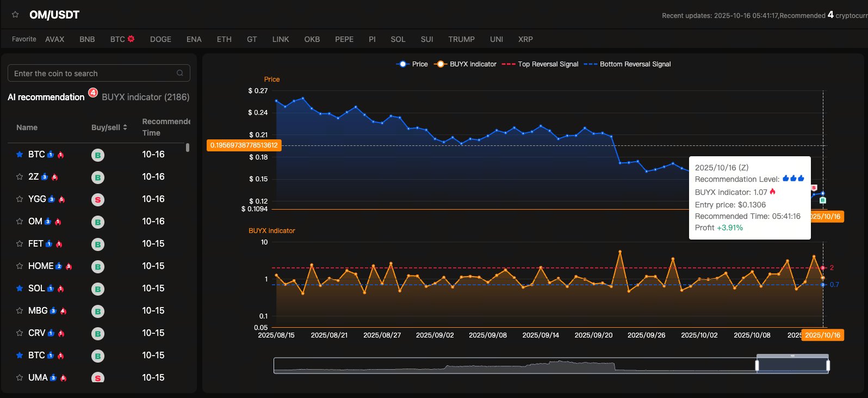Sort list by Buy/sell column arrows
Image resolution: width=868 pixels, height=398 pixels.
tap(125, 127)
